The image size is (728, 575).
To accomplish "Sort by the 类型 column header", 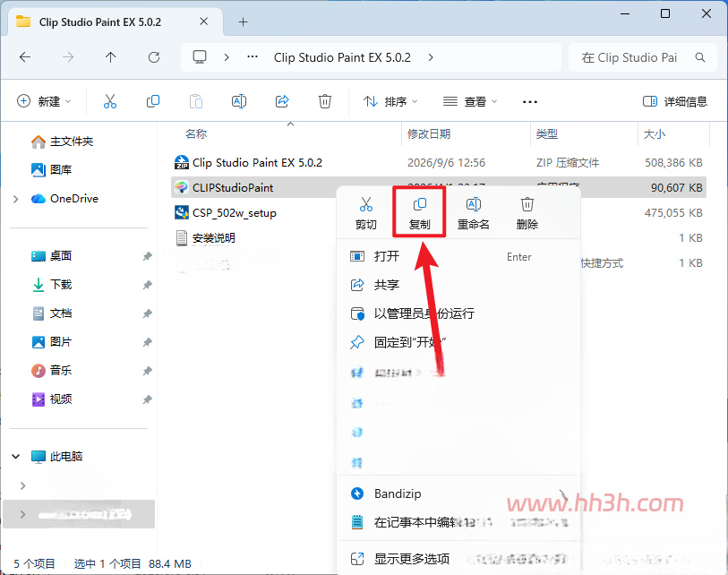I will click(546, 134).
